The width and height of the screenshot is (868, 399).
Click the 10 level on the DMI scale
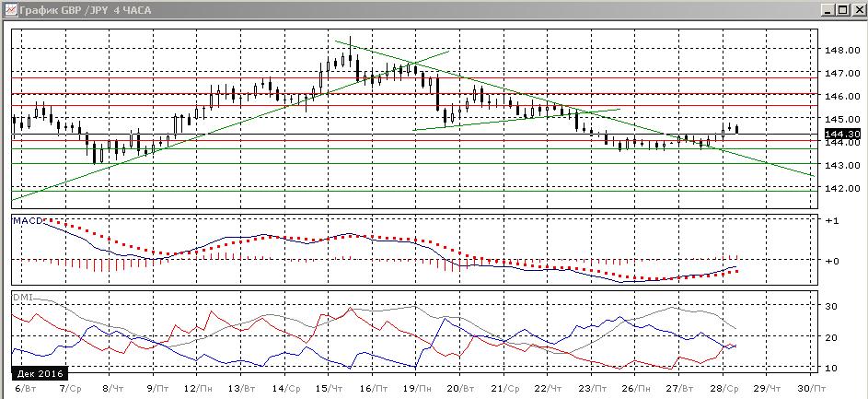coord(830,368)
